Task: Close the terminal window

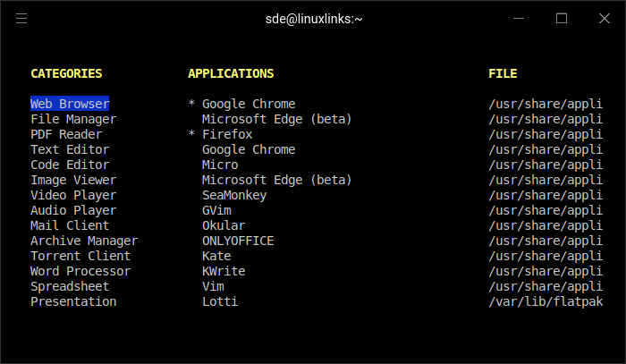Action: pos(603,18)
